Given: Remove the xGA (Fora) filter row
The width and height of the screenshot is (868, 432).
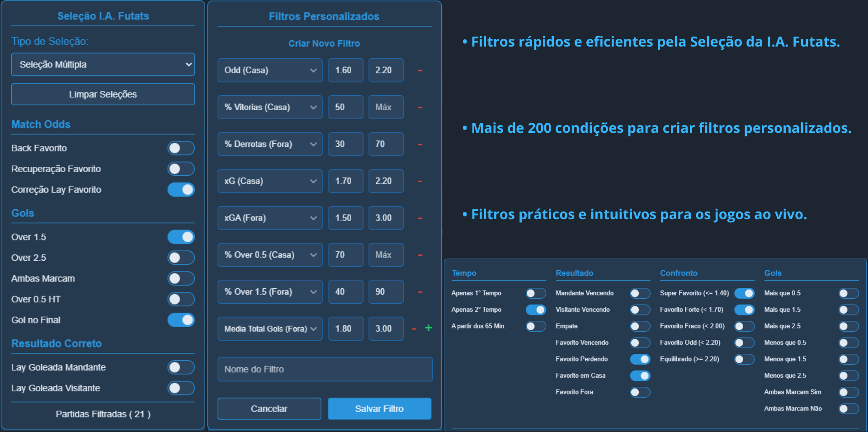Looking at the screenshot, I should 420,218.
